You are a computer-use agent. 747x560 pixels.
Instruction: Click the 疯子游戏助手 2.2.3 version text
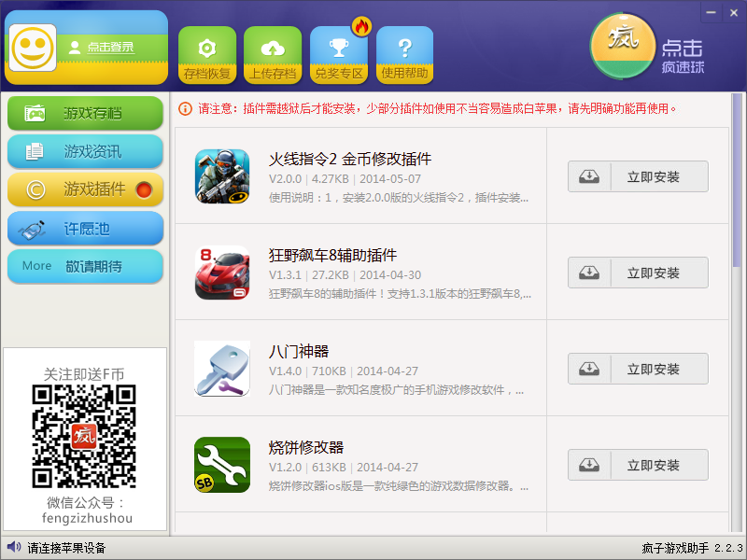click(x=692, y=548)
